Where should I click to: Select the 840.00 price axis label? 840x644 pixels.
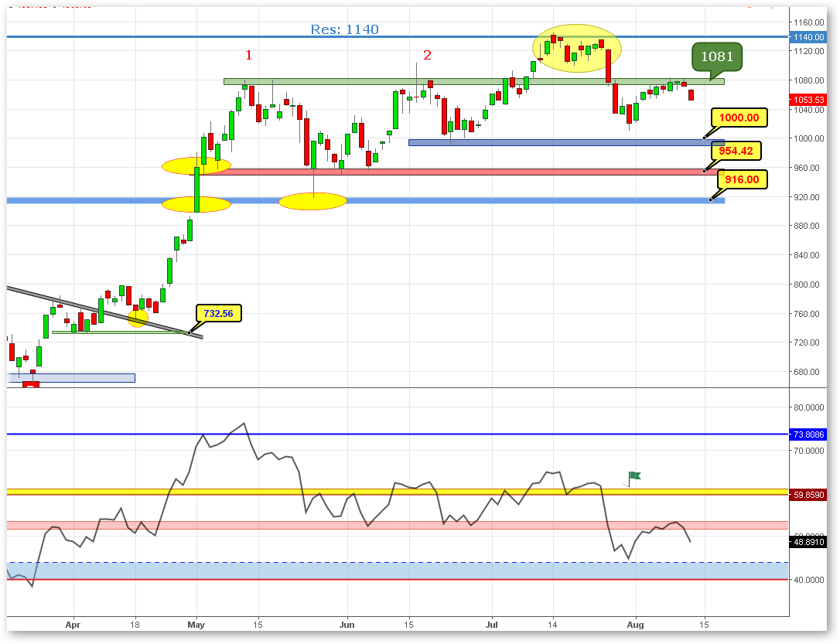pyautogui.click(x=807, y=255)
